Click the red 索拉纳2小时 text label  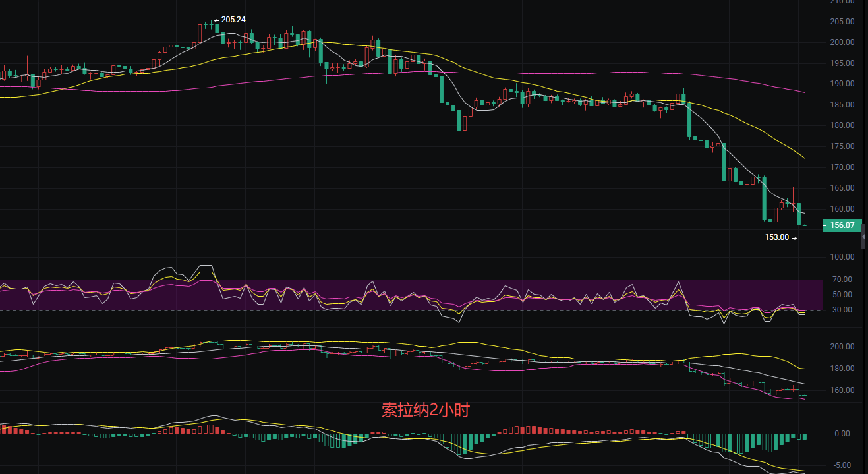click(426, 410)
